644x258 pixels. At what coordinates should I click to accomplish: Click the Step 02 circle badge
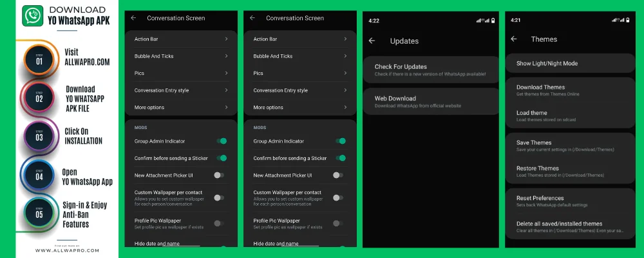click(39, 97)
